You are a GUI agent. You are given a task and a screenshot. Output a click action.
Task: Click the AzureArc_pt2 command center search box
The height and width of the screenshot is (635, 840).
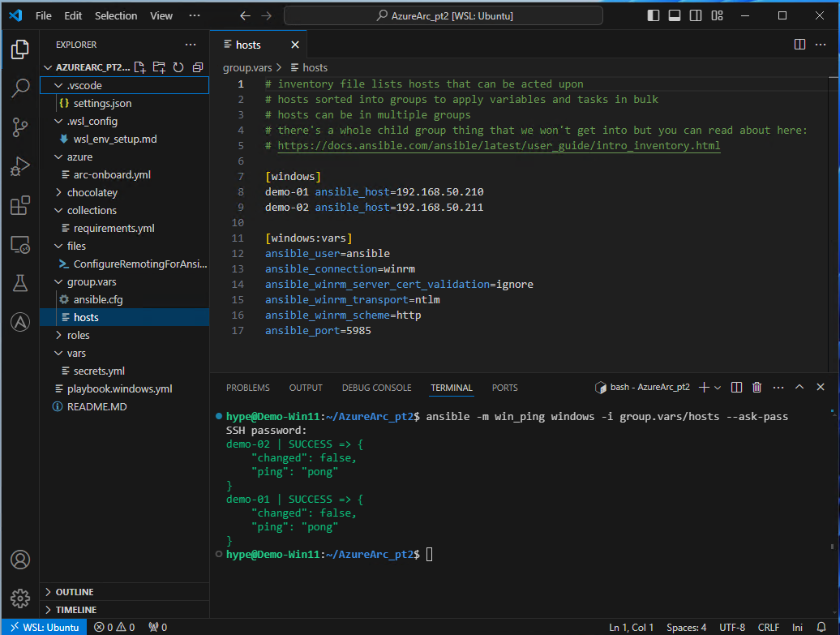tap(444, 15)
